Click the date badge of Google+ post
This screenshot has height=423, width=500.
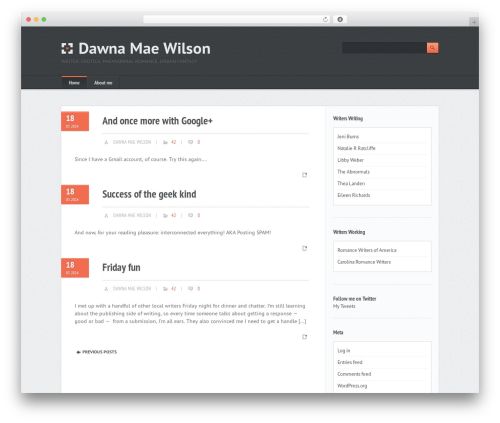(75, 121)
